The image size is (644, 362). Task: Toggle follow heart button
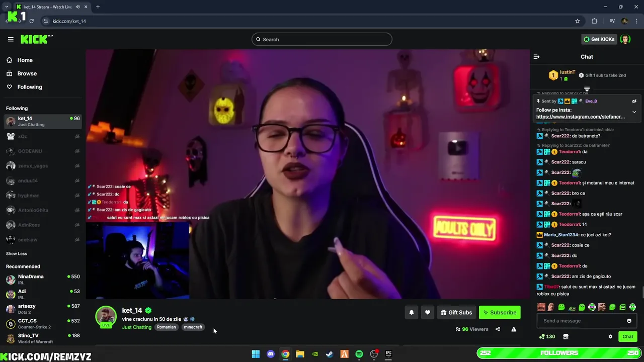tap(428, 312)
